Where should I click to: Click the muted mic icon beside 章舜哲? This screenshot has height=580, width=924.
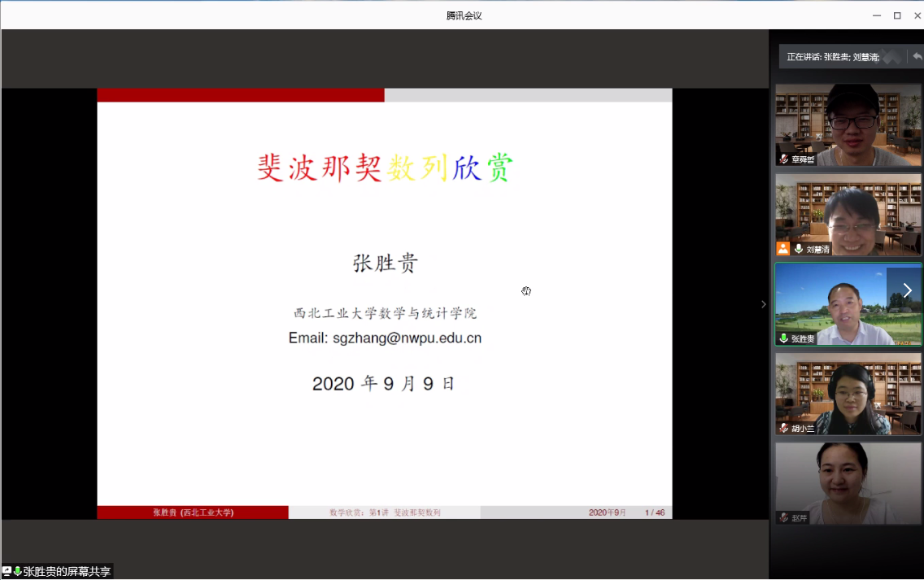coord(784,159)
